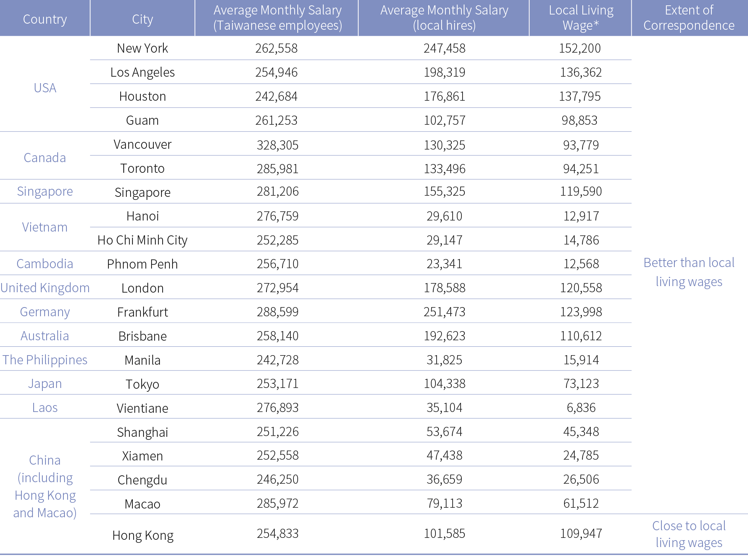Click the Laos country cell
The height and width of the screenshot is (560, 748).
45,407
